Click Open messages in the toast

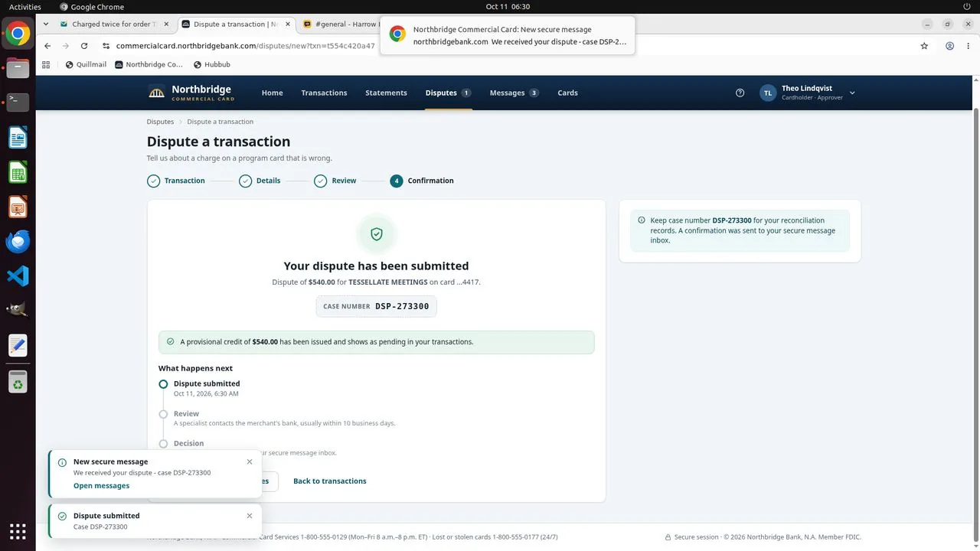click(101, 486)
